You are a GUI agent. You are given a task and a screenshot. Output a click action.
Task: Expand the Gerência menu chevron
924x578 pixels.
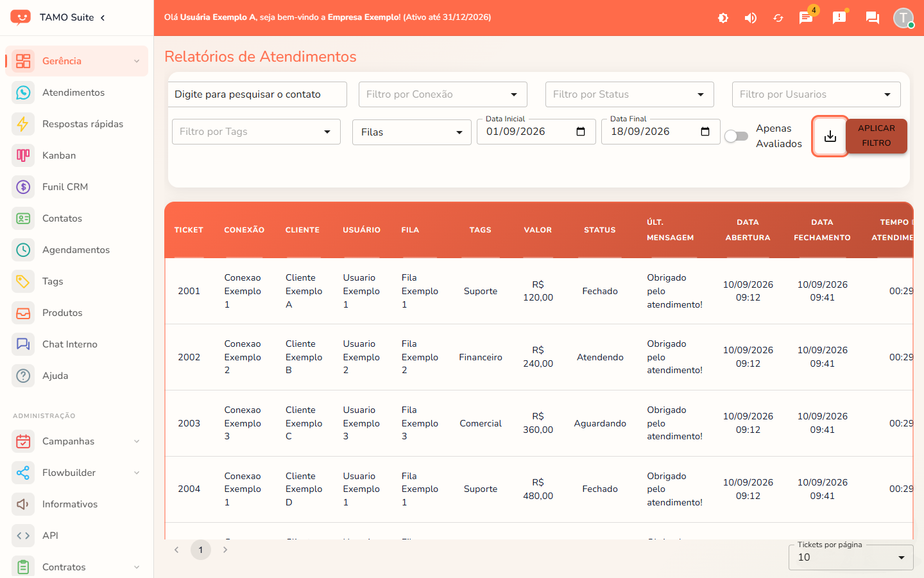point(137,61)
